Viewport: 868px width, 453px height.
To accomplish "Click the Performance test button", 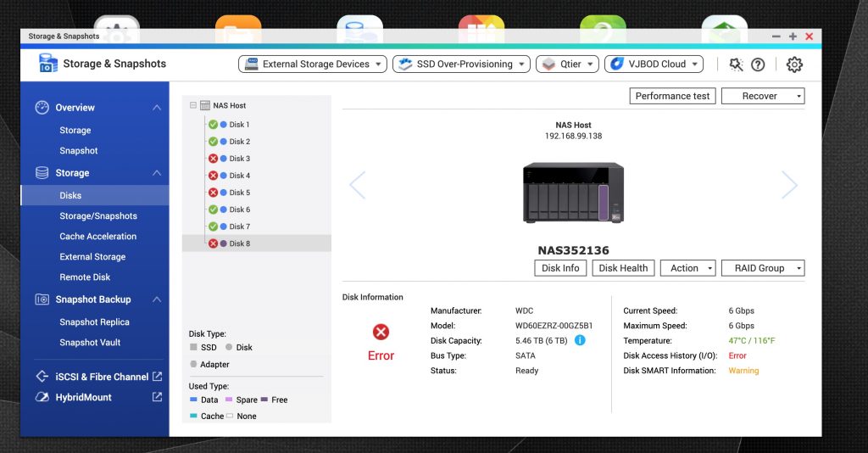I will [x=672, y=96].
